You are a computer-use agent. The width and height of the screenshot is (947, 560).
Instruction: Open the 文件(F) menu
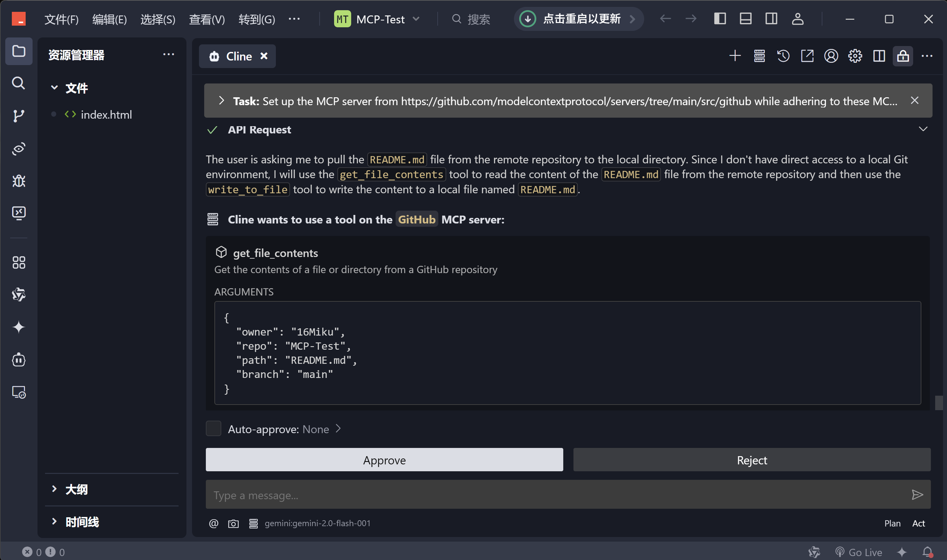[x=61, y=19]
